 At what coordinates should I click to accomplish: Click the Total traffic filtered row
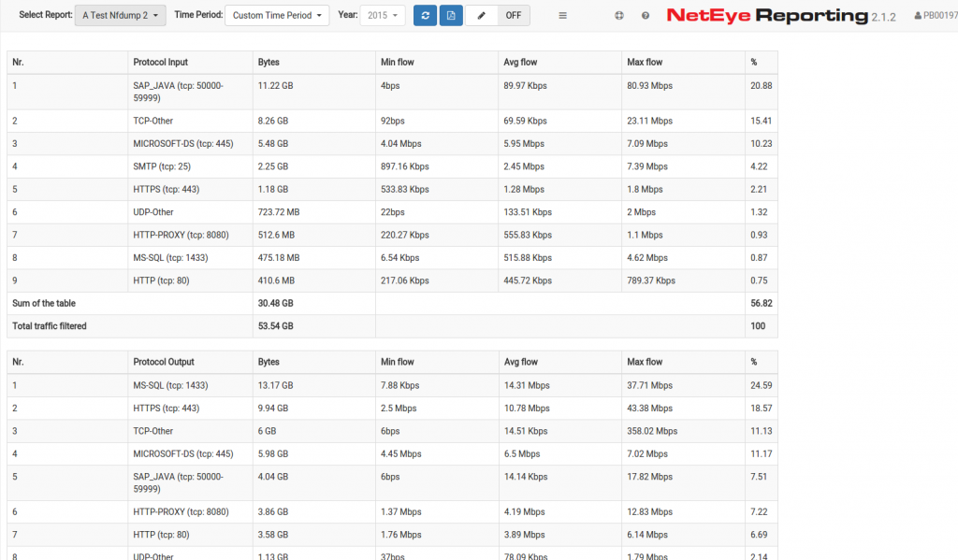pyautogui.click(x=50, y=326)
